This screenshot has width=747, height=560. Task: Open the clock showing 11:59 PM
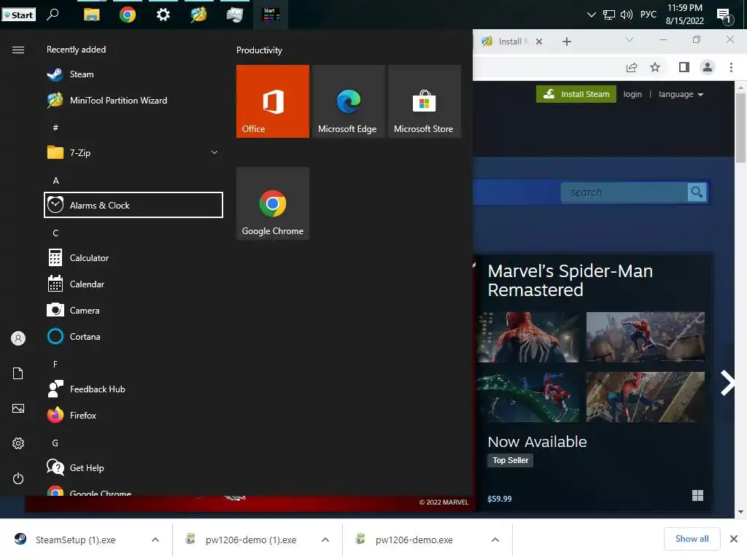[684, 15]
